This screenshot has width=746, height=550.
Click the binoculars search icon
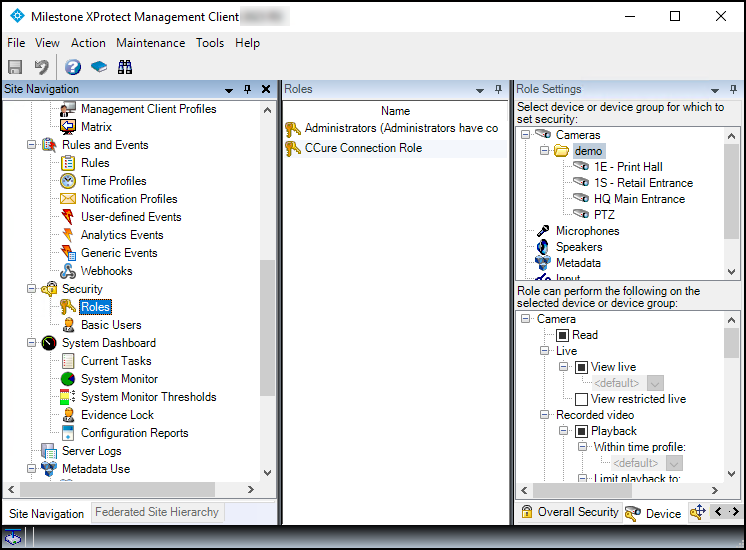point(125,67)
